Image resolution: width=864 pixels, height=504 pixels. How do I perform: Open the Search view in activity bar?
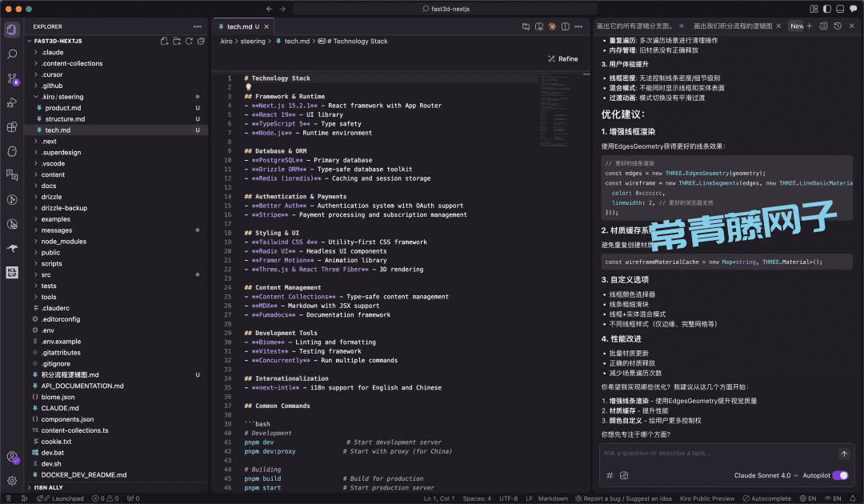(12, 54)
